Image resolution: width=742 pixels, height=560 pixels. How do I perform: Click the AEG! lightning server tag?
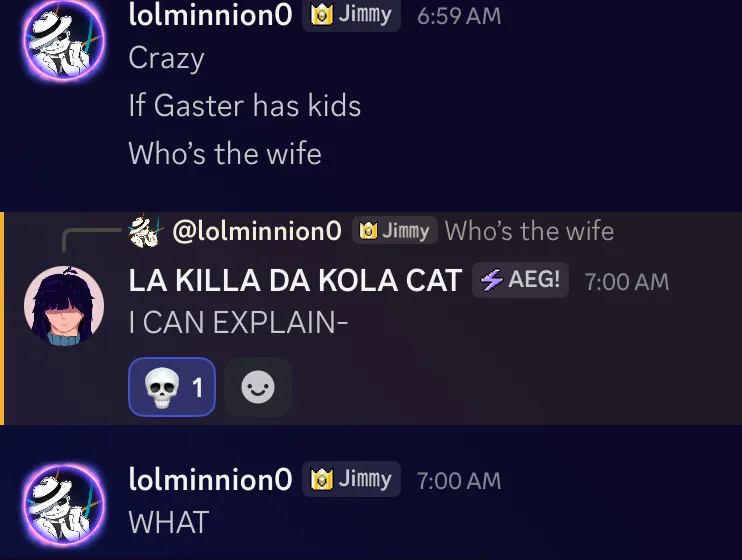click(x=520, y=281)
